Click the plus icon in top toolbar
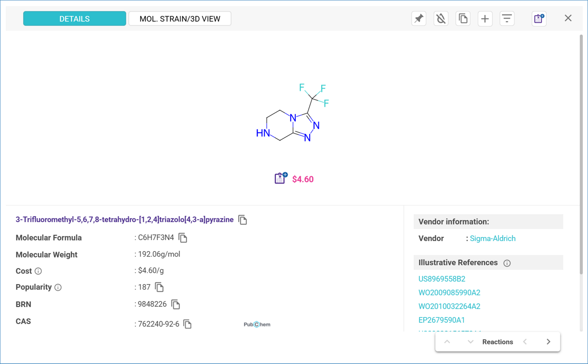Viewport: 588px width, 364px height. [x=485, y=19]
